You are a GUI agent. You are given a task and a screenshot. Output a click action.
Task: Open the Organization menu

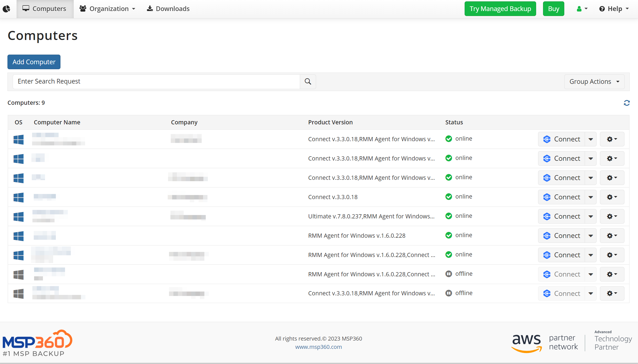[107, 9]
